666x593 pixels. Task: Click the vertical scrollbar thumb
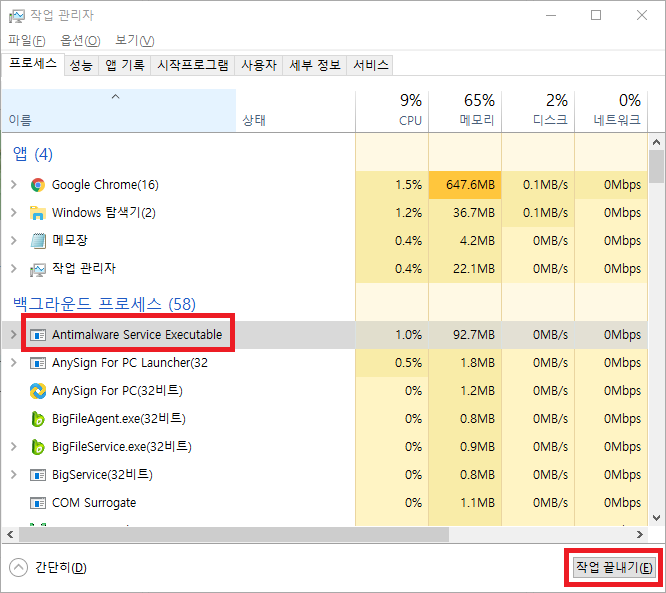pos(657,167)
